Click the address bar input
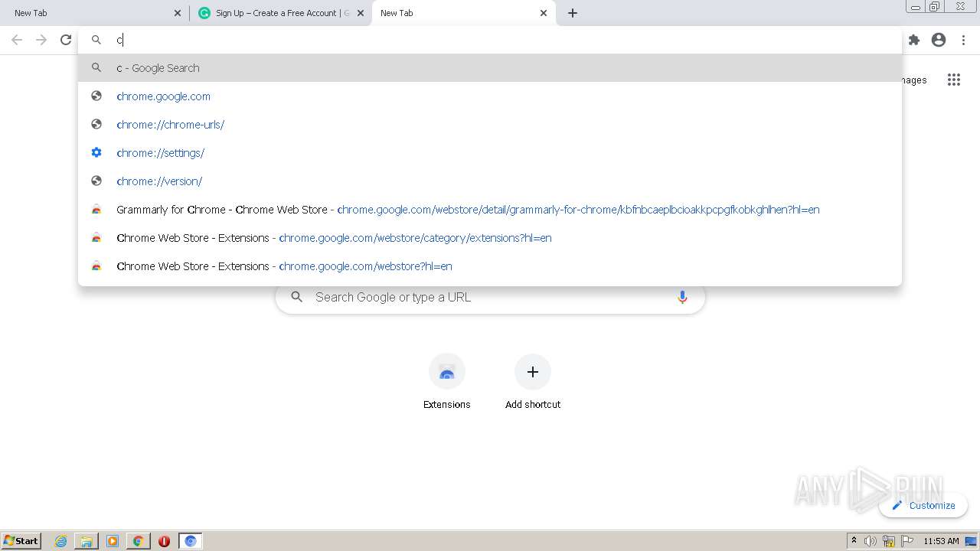Image resolution: width=980 pixels, height=551 pixels. coord(490,40)
